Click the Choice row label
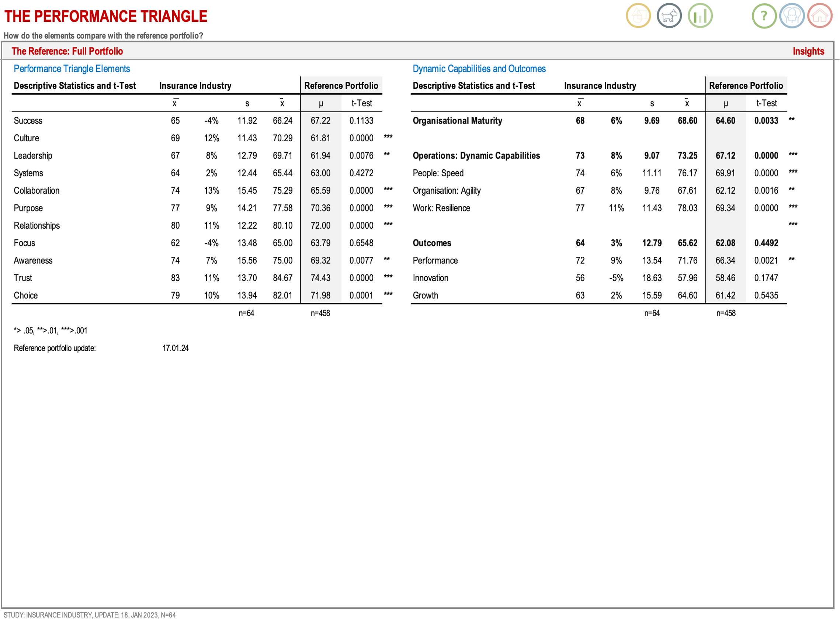 tap(26, 295)
